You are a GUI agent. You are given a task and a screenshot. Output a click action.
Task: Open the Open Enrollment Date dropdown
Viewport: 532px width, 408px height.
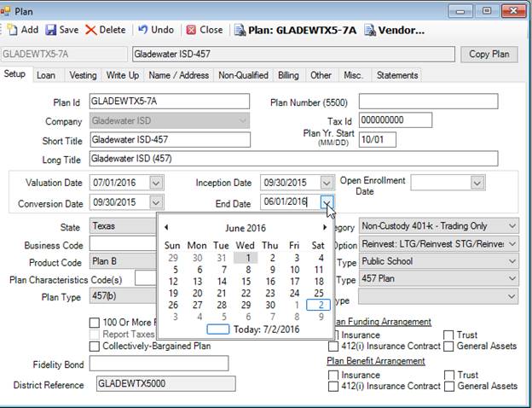[477, 183]
